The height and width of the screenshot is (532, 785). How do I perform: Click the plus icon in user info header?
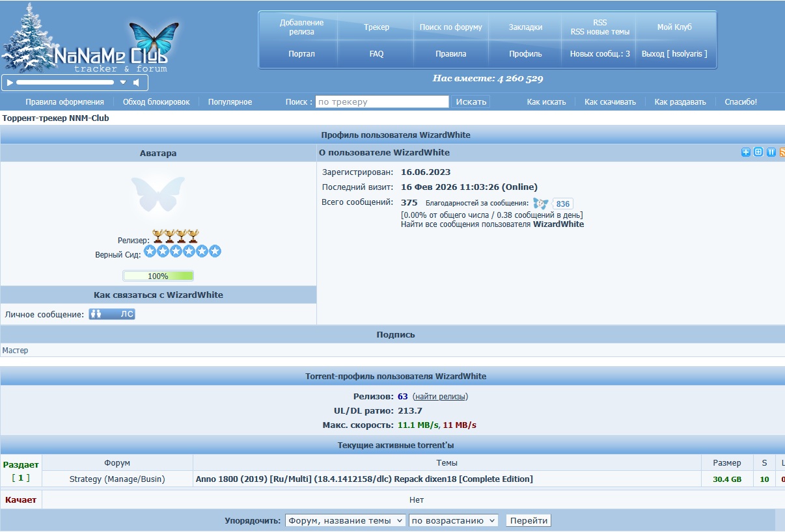pyautogui.click(x=746, y=152)
